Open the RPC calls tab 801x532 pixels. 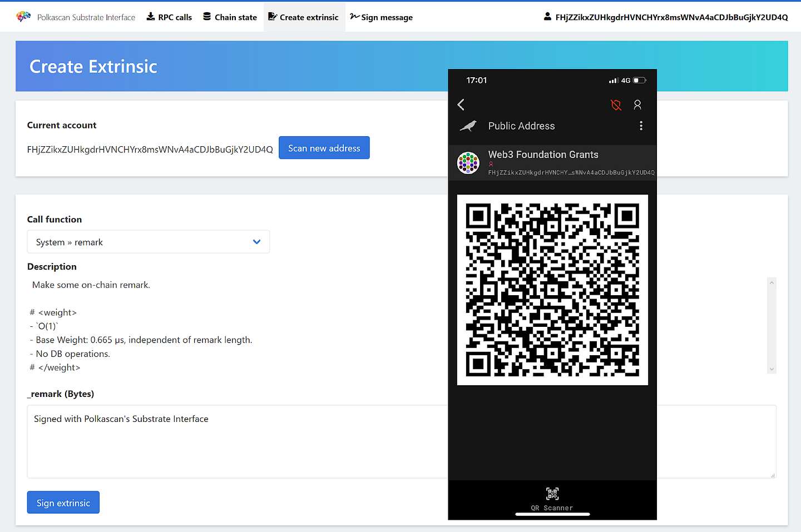click(x=169, y=17)
